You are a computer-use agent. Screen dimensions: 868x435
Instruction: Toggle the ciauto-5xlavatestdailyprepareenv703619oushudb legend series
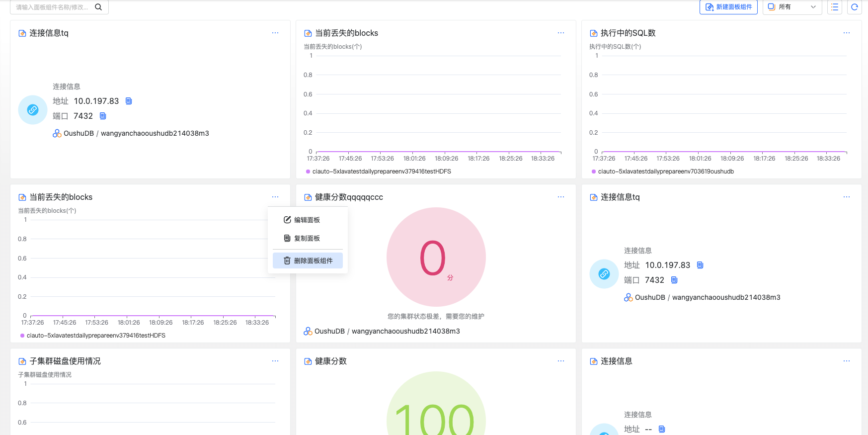pos(665,172)
